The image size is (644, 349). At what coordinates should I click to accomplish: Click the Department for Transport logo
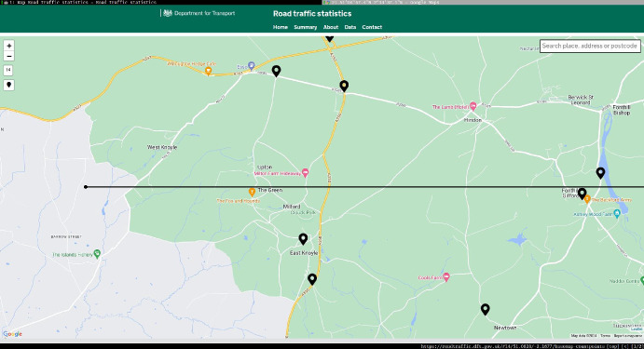(x=199, y=13)
